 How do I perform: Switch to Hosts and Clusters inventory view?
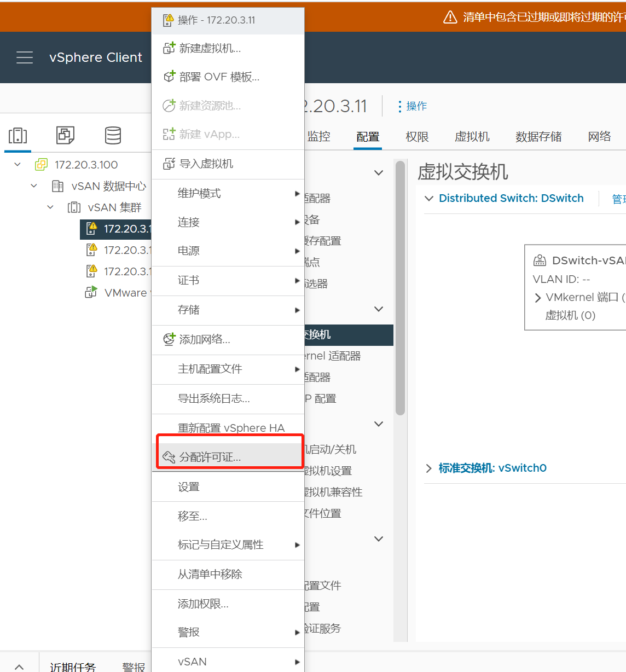[18, 135]
